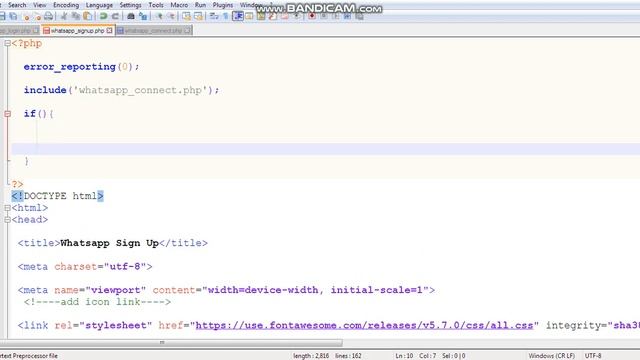Toggle the file Monitoring icon
Screen dimensions: 640x360
(x=297, y=16)
